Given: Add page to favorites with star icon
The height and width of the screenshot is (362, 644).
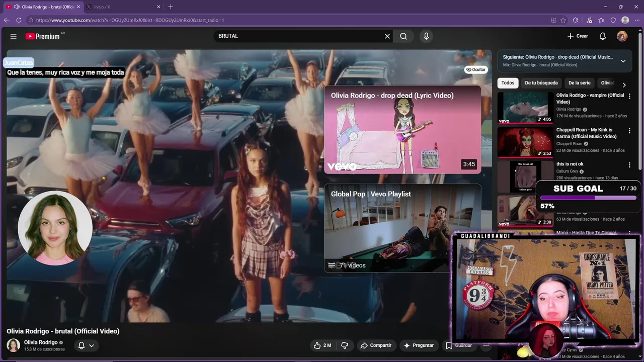Looking at the screenshot, I should tap(563, 20).
